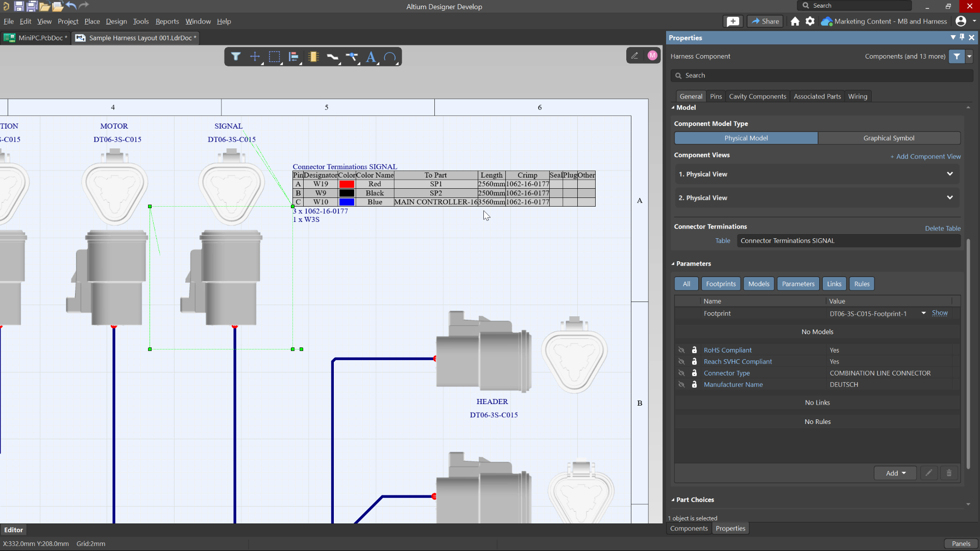Toggle visibility of Manufacturer Name parameter
This screenshot has height=551, width=980.
tap(681, 385)
